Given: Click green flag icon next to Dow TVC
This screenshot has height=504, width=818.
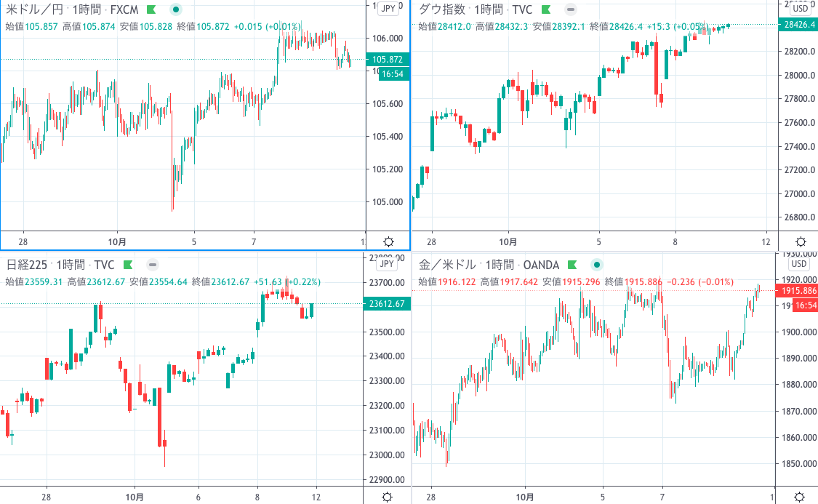Looking at the screenshot, I should tap(546, 9).
